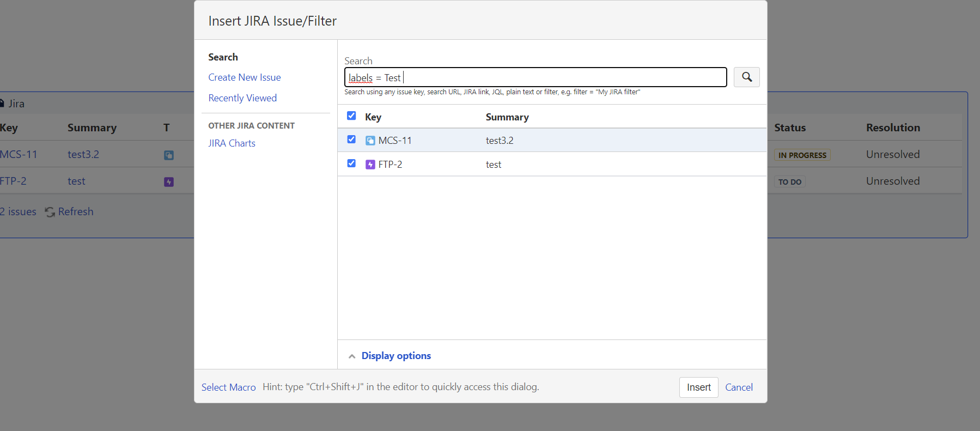Click the Insert button

[x=699, y=387]
